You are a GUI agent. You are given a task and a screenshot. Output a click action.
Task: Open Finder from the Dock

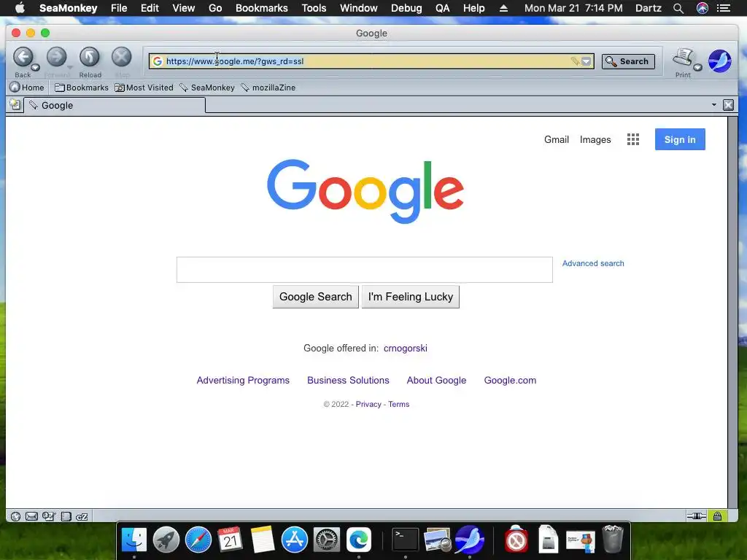click(134, 540)
